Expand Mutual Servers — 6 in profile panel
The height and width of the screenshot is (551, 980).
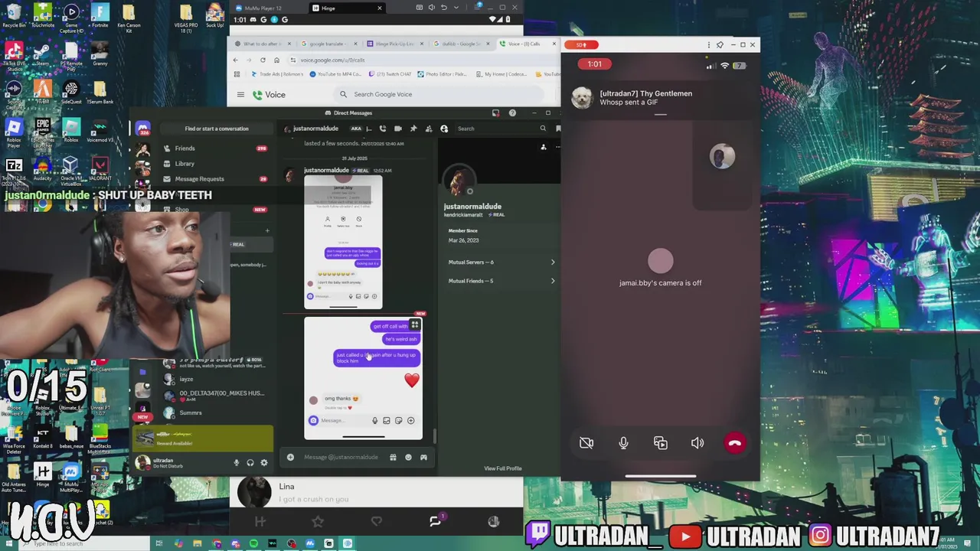(x=501, y=262)
